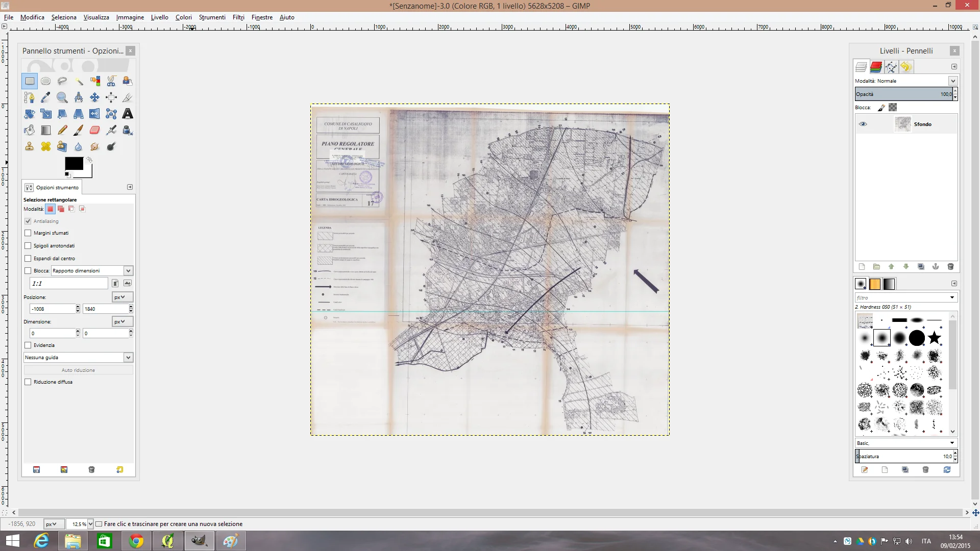Select the Crop tool
The image size is (980, 551).
(128, 97)
